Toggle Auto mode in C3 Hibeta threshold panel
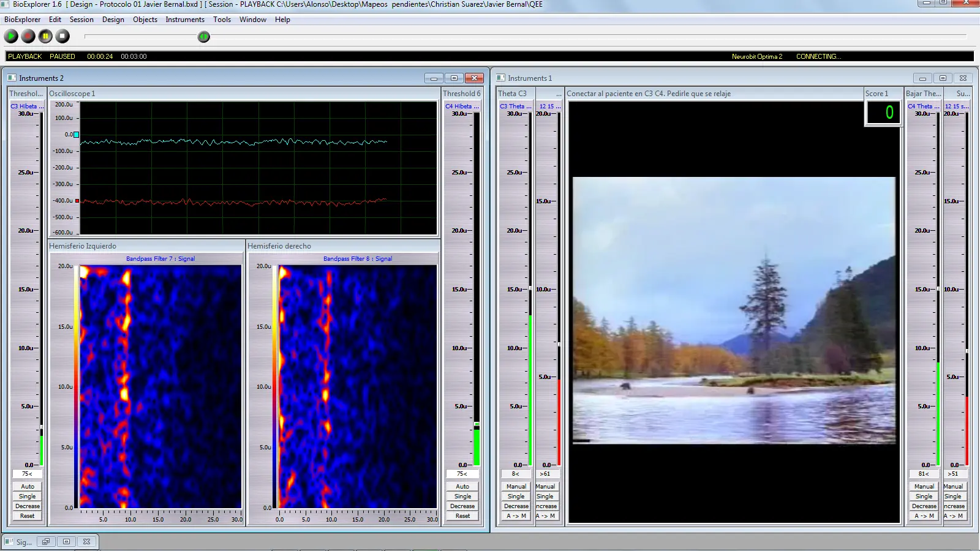This screenshot has width=980, height=551. pyautogui.click(x=28, y=487)
